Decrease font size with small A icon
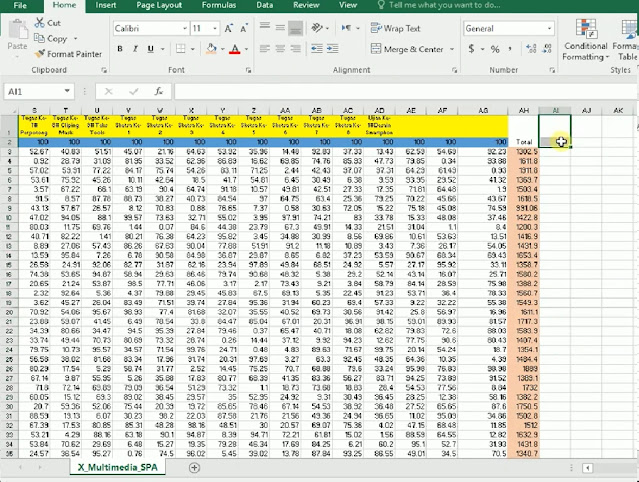Image resolution: width=639 pixels, height=482 pixels. click(244, 29)
